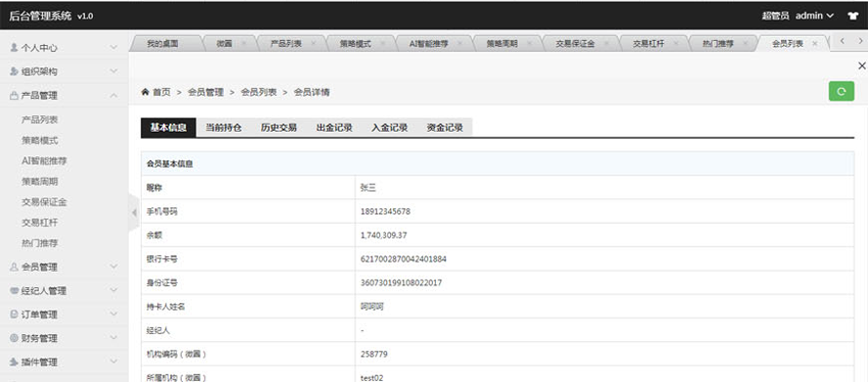Open 产品列表 in the sidebar

[40, 119]
